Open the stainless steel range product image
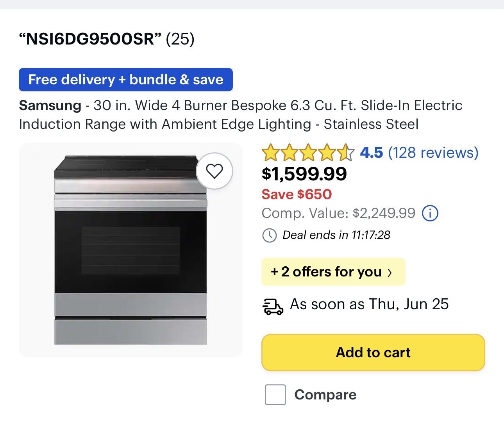 click(130, 250)
